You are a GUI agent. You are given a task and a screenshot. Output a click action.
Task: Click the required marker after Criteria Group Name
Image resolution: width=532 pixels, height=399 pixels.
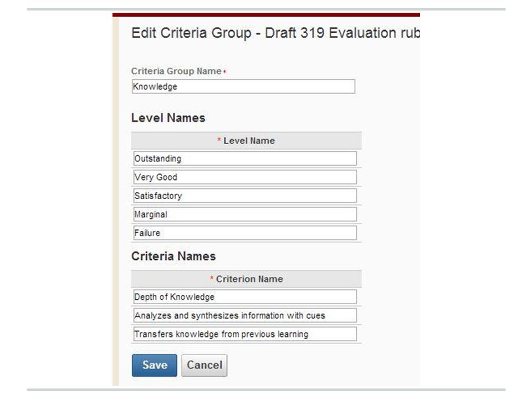tap(224, 71)
